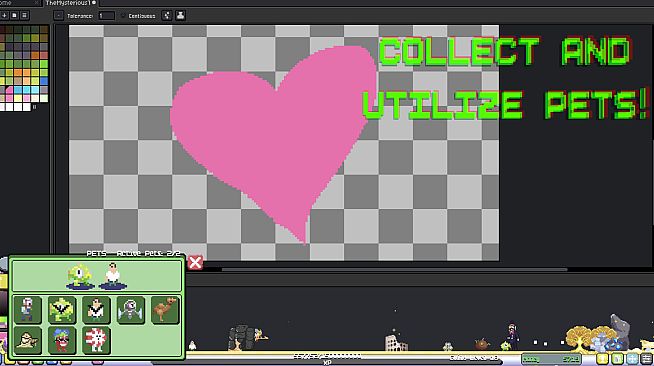
Task: Select the active green one-eyed alien pet
Action: 79,276
